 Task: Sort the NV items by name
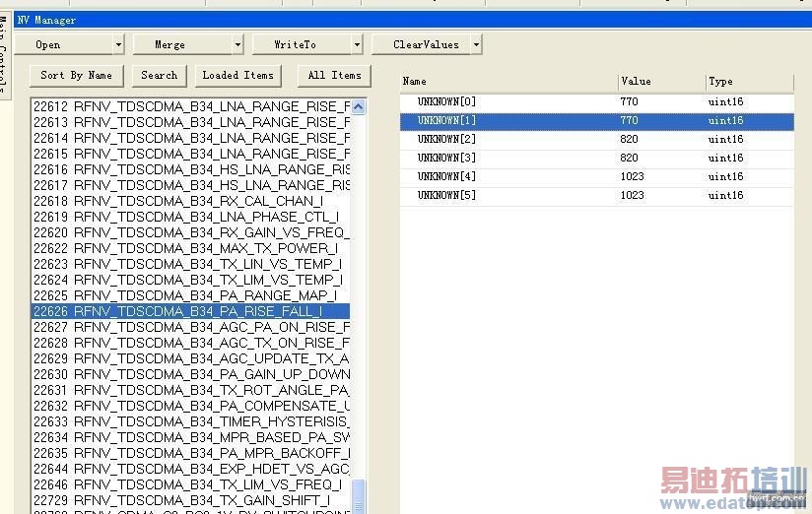(77, 76)
